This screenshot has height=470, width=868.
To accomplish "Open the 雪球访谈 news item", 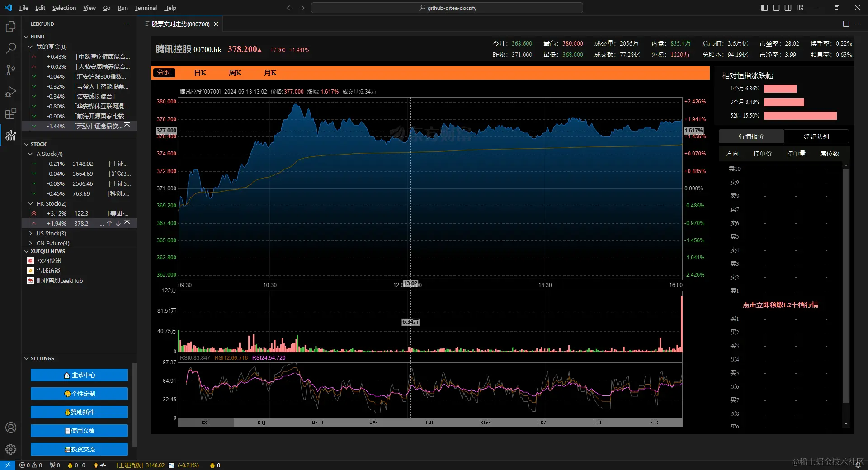I will tap(48, 271).
